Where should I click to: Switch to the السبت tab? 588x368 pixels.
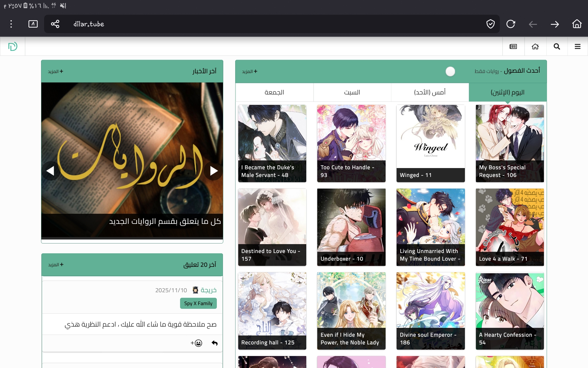tap(352, 92)
